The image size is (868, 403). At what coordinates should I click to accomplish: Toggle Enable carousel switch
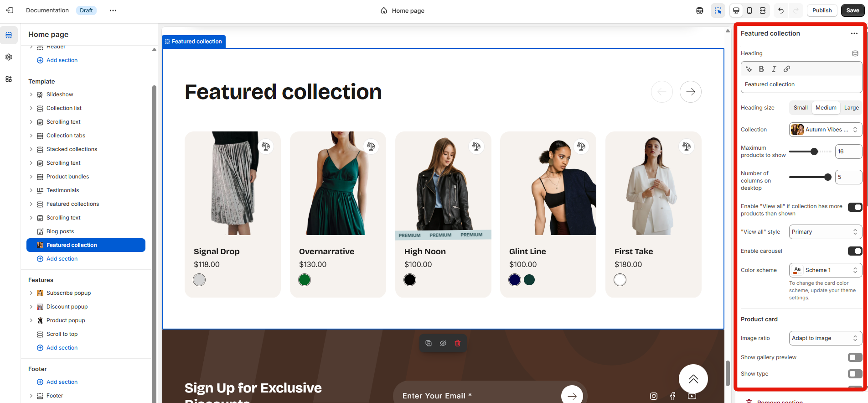[855, 251]
